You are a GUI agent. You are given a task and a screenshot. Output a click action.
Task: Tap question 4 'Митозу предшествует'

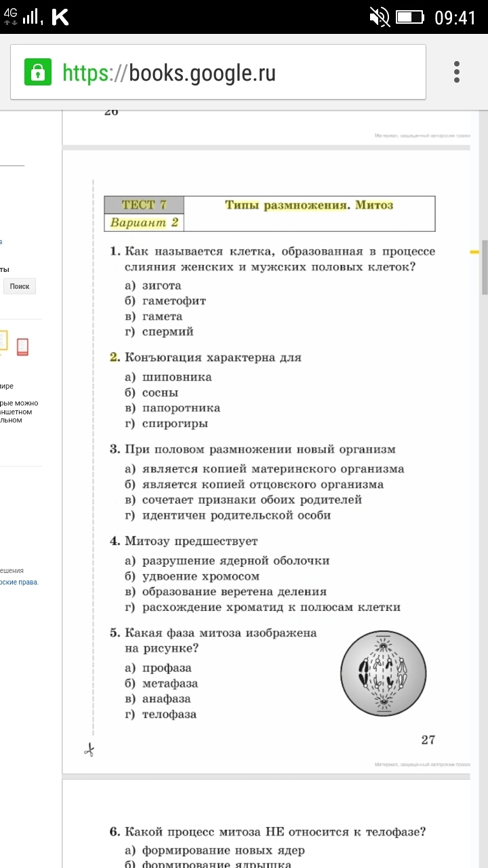pyautogui.click(x=184, y=541)
